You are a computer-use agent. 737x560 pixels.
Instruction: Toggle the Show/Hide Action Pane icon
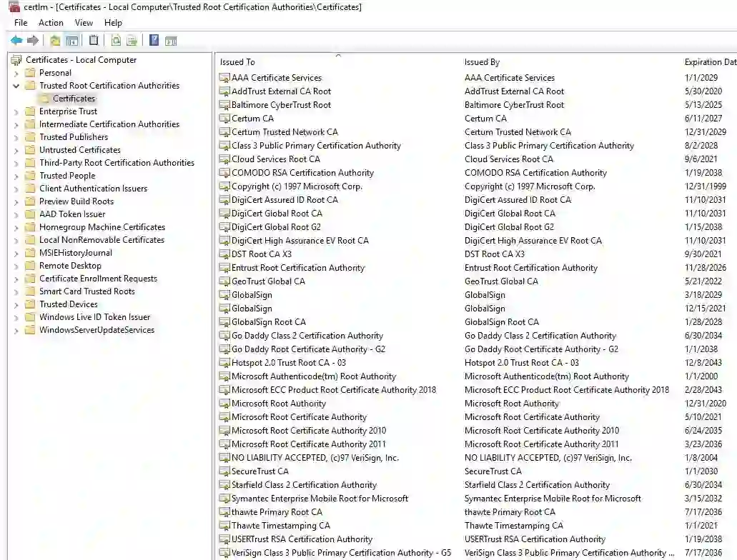point(171,41)
